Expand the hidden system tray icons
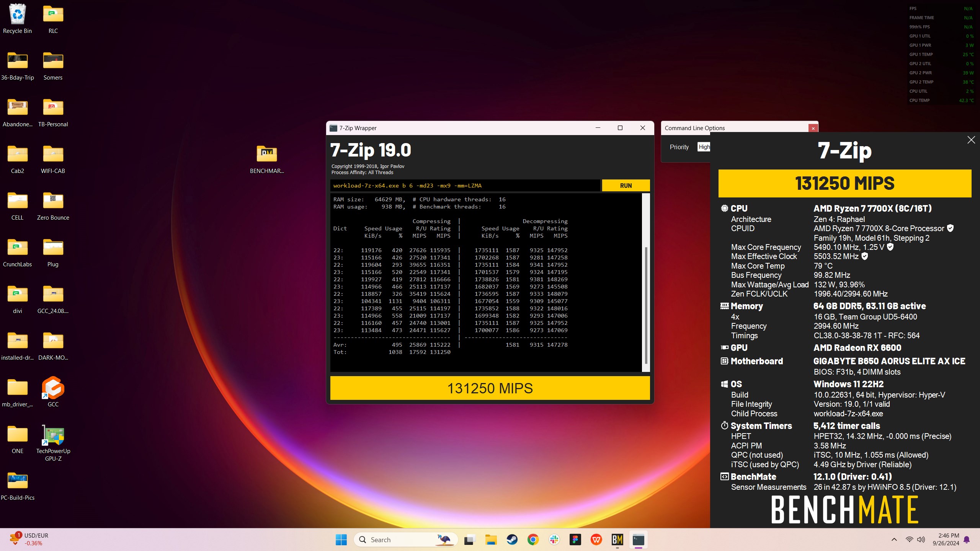The height and width of the screenshot is (551, 980). pos(894,540)
